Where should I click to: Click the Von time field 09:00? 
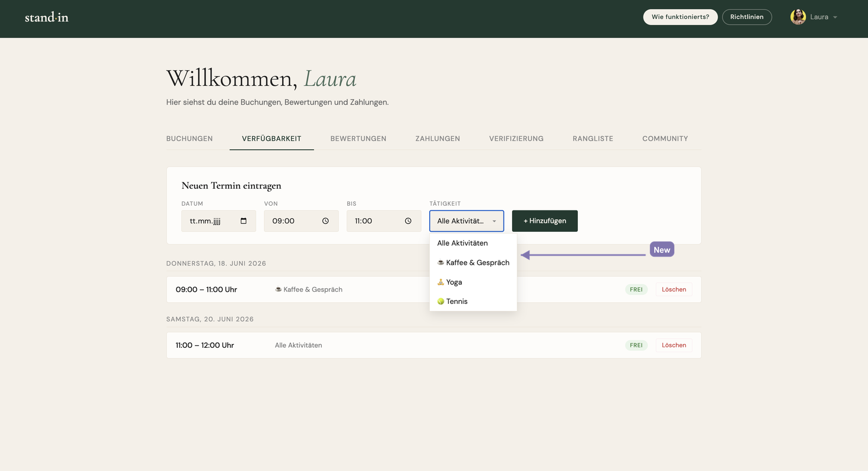tap(301, 221)
